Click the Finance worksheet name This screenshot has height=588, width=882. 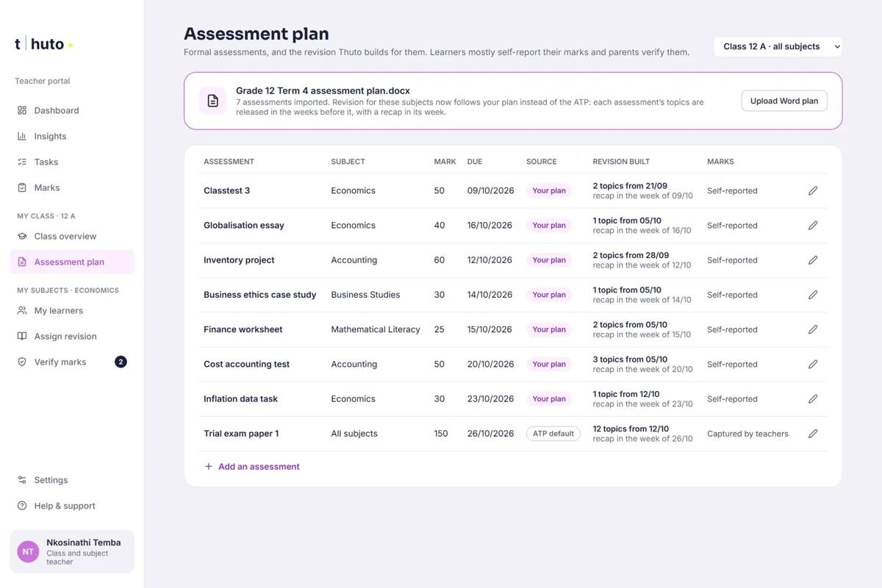coord(243,329)
